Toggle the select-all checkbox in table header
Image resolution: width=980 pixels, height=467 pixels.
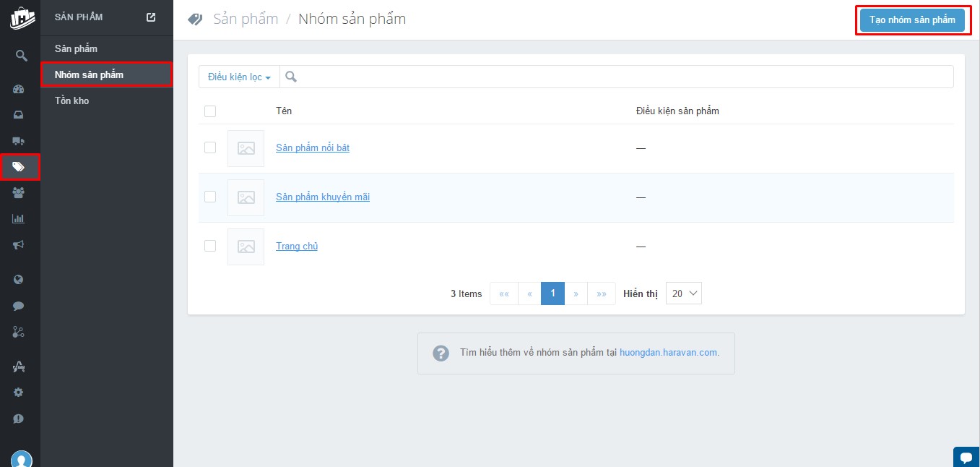click(x=210, y=111)
